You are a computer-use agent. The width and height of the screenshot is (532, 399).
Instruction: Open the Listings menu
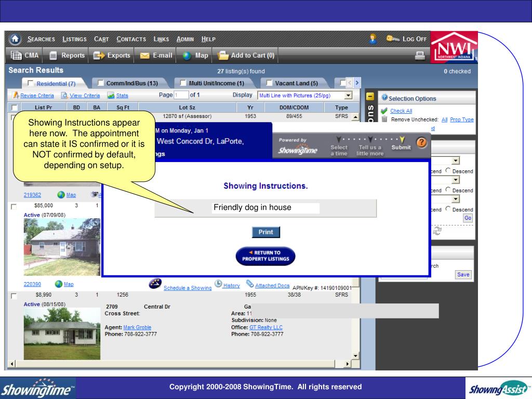[74, 39]
